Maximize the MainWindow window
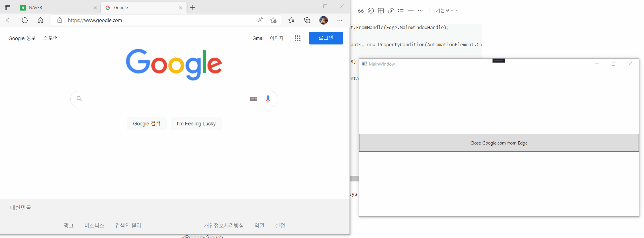The height and width of the screenshot is (238, 644). pyautogui.click(x=614, y=64)
